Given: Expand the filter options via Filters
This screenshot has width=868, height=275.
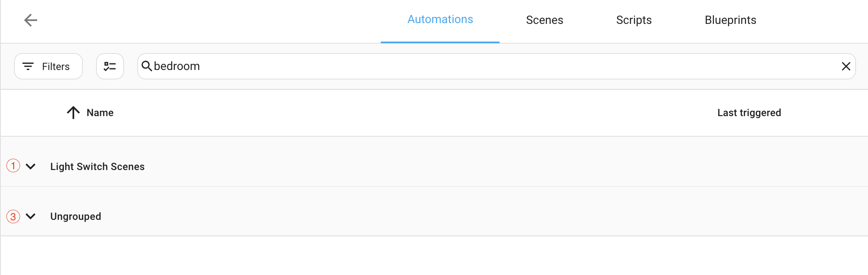Looking at the screenshot, I should click(48, 66).
